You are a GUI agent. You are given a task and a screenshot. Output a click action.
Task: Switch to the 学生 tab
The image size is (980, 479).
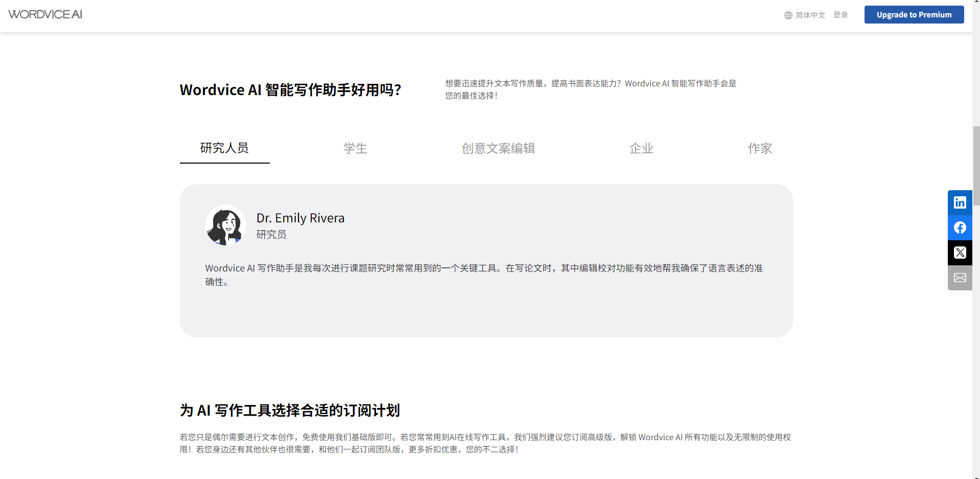pos(355,148)
